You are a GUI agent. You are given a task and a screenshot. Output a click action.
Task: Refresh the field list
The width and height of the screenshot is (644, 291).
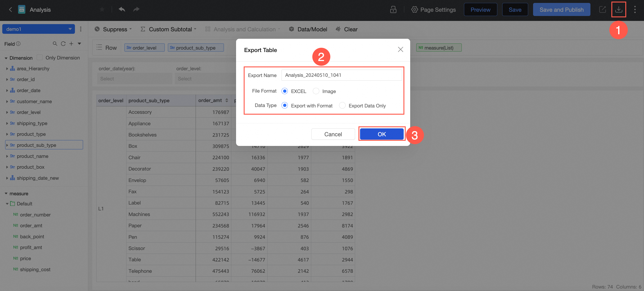pos(63,43)
